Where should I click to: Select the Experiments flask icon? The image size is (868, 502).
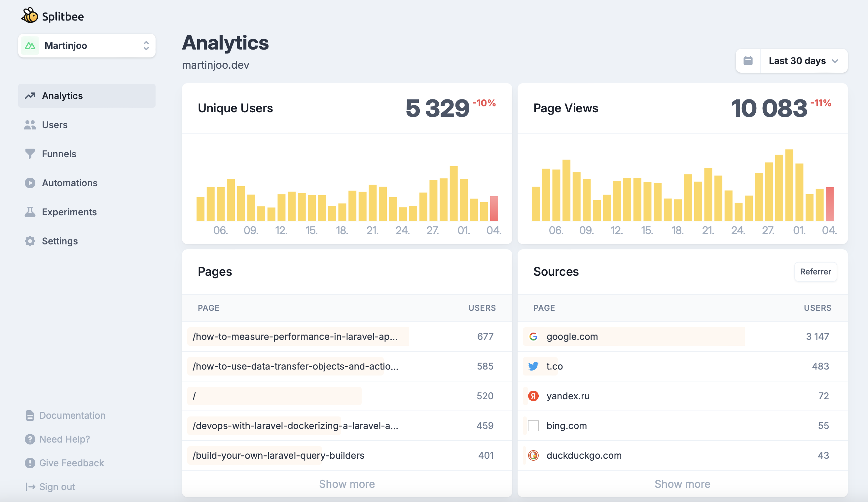point(30,212)
